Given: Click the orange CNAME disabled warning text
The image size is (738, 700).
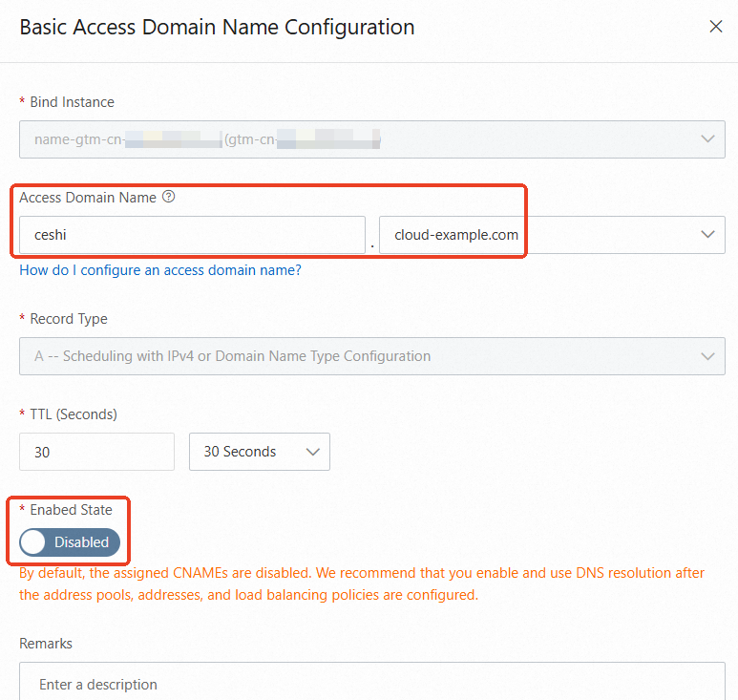Looking at the screenshot, I should coord(362,583).
